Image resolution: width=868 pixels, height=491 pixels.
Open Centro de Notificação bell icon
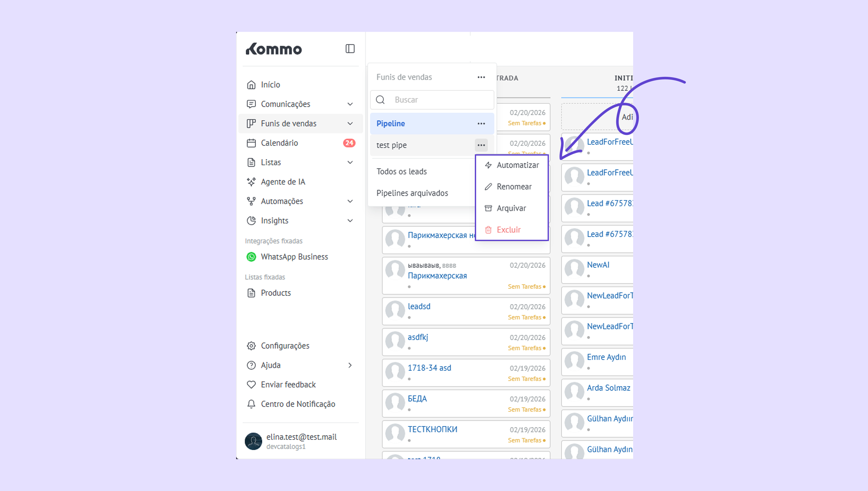[x=251, y=404]
